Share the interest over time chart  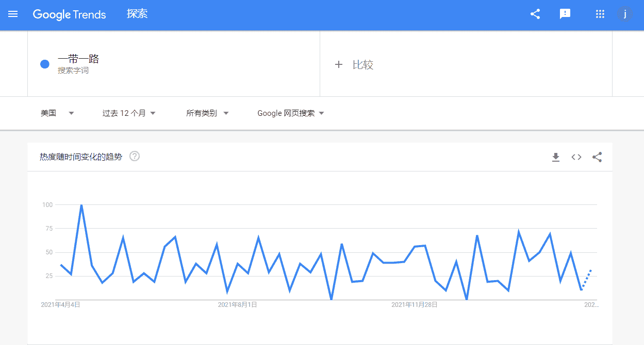click(597, 157)
